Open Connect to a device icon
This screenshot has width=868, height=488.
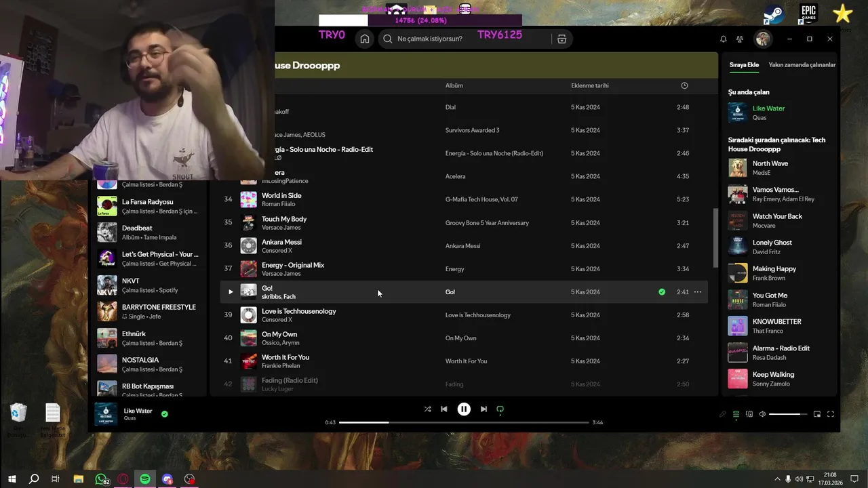tap(749, 414)
